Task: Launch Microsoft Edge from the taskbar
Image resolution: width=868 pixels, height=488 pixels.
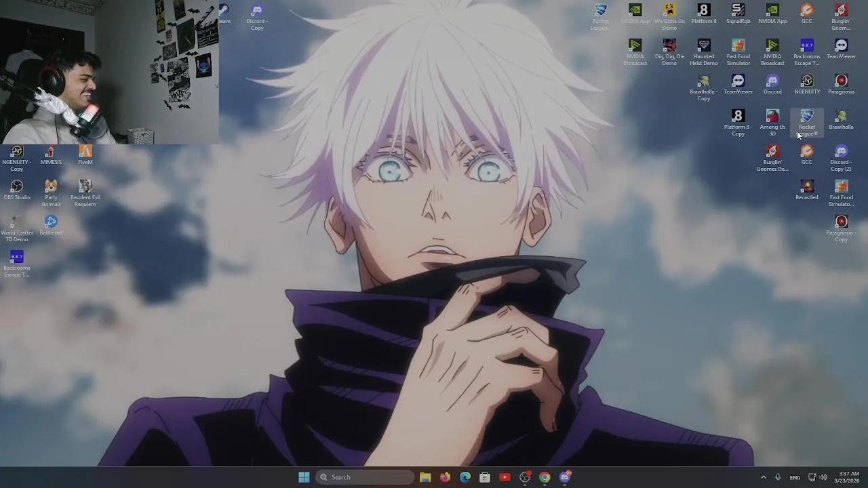Action: [x=465, y=477]
